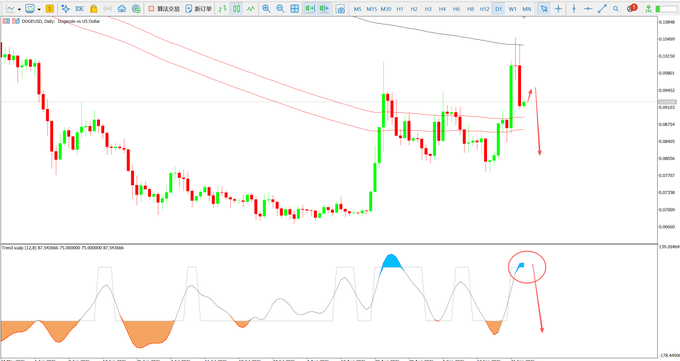Select the horizontal line drawing tool

click(x=588, y=9)
